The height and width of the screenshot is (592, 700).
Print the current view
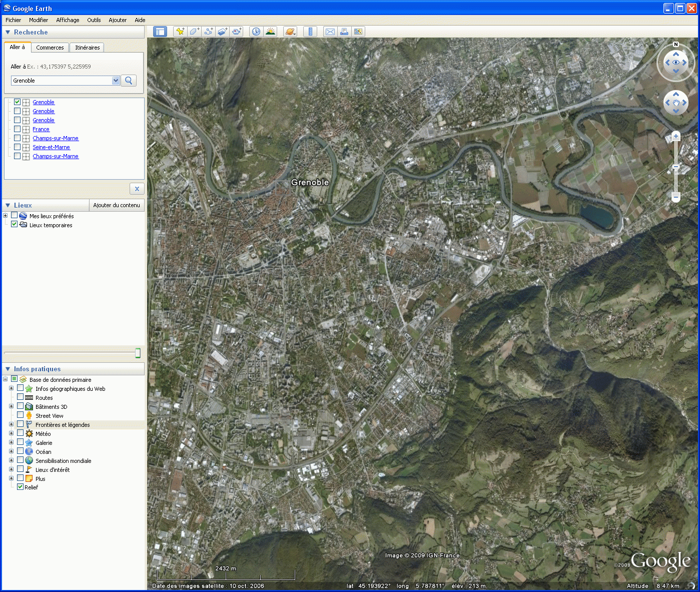(344, 32)
